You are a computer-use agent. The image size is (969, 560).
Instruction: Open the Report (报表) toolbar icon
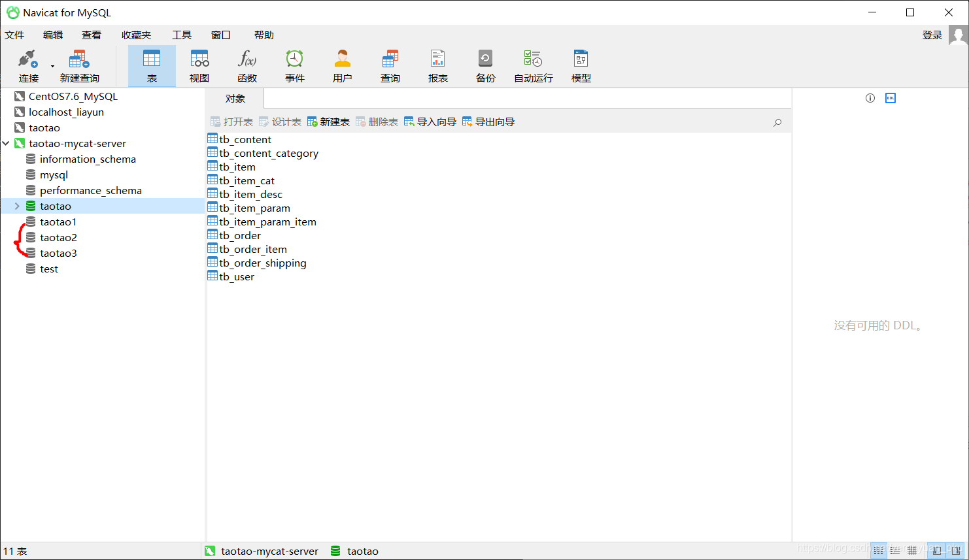coord(438,59)
